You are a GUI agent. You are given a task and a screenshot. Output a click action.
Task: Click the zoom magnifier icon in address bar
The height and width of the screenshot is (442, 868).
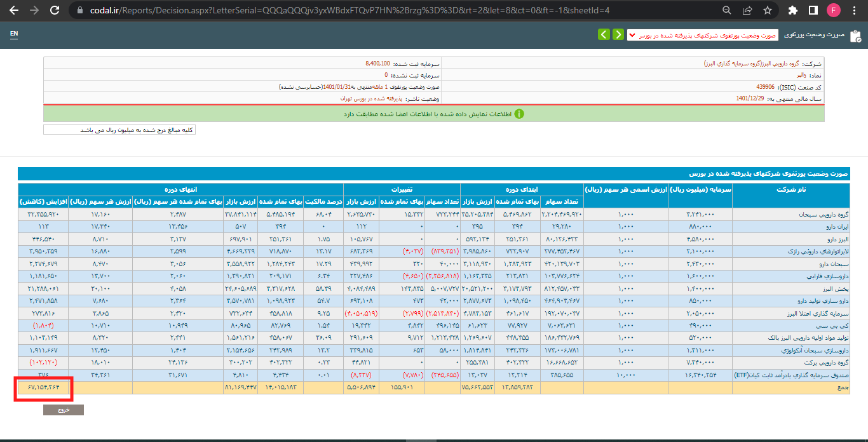(x=726, y=10)
